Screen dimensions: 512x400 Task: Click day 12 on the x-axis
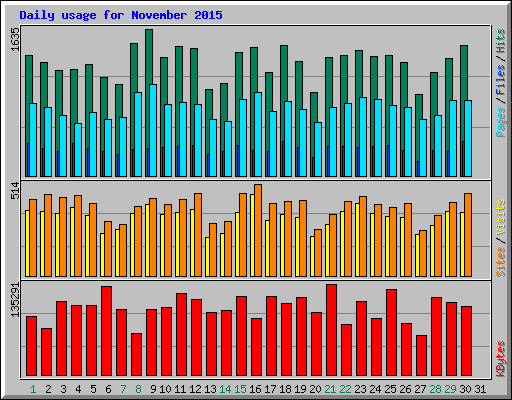[x=195, y=389]
